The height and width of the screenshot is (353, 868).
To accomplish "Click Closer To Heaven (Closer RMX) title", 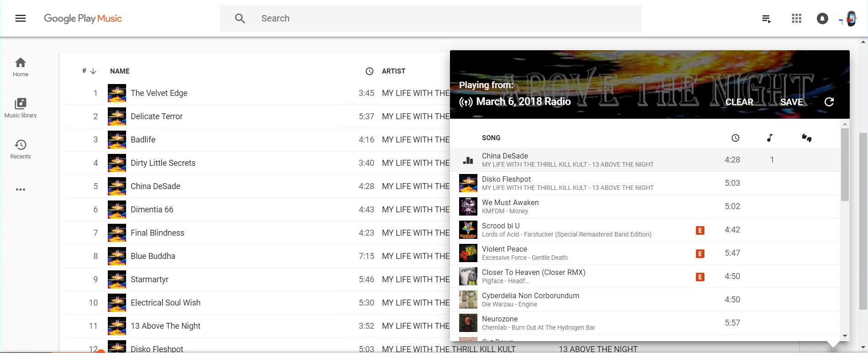I will click(534, 272).
